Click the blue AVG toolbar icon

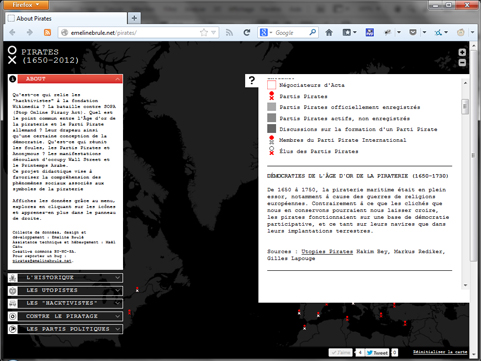[370, 32]
